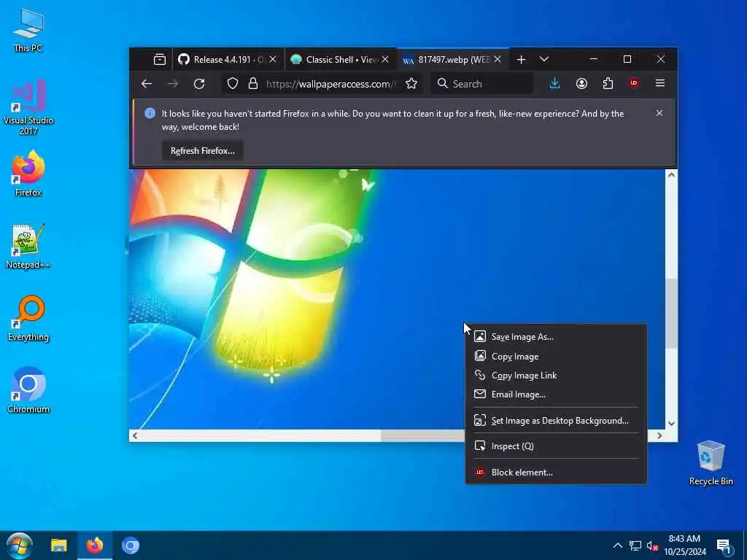Select Email Image... menu entry

[x=556, y=394]
